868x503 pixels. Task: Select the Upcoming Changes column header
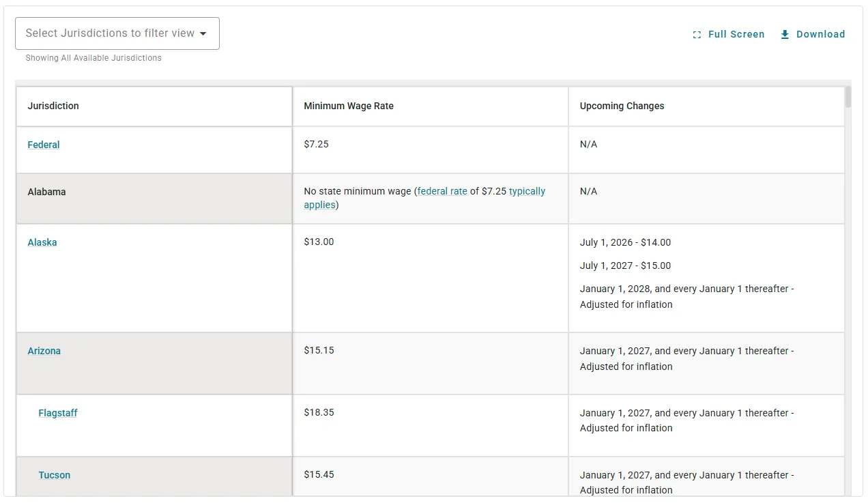(622, 106)
